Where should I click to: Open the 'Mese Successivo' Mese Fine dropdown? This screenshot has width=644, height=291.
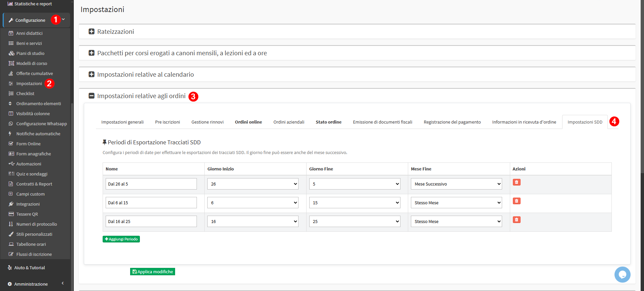456,184
